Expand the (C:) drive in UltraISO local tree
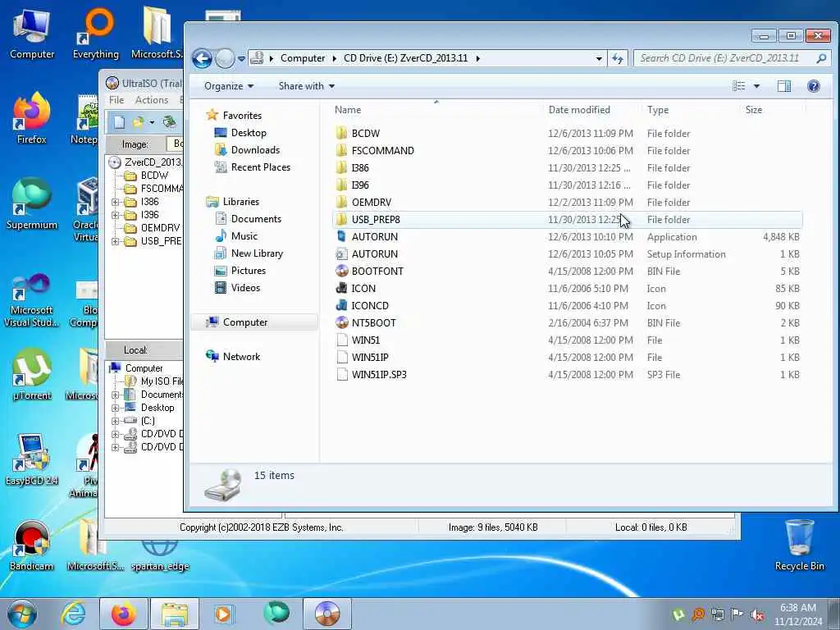This screenshot has height=630, width=840. pos(115,421)
